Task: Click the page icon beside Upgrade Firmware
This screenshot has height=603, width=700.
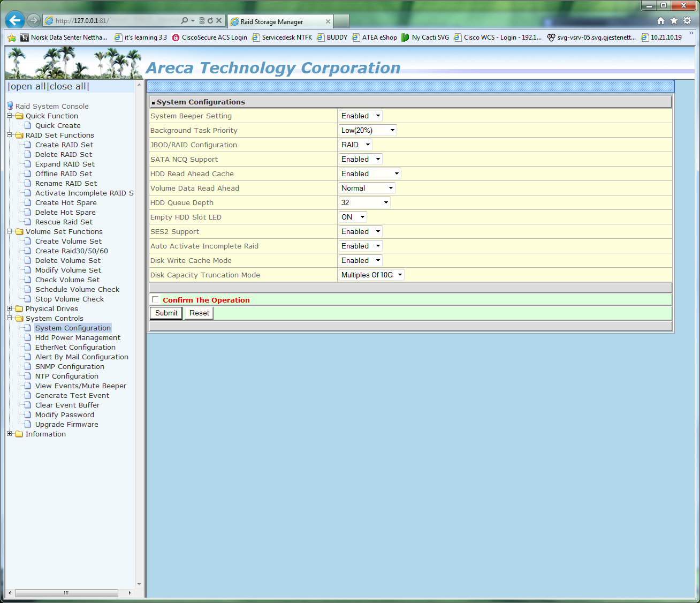Action: point(28,424)
